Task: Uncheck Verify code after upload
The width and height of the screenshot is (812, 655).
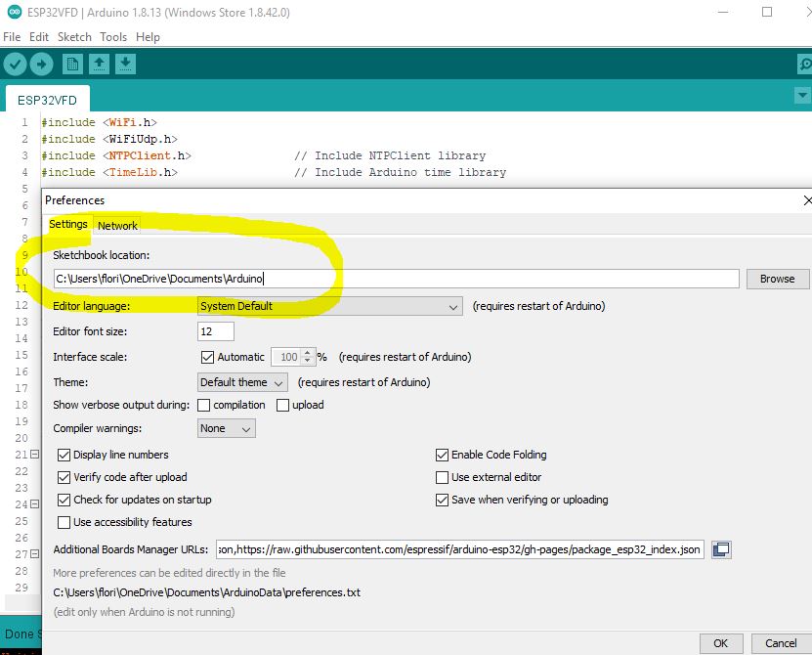Action: pos(64,477)
